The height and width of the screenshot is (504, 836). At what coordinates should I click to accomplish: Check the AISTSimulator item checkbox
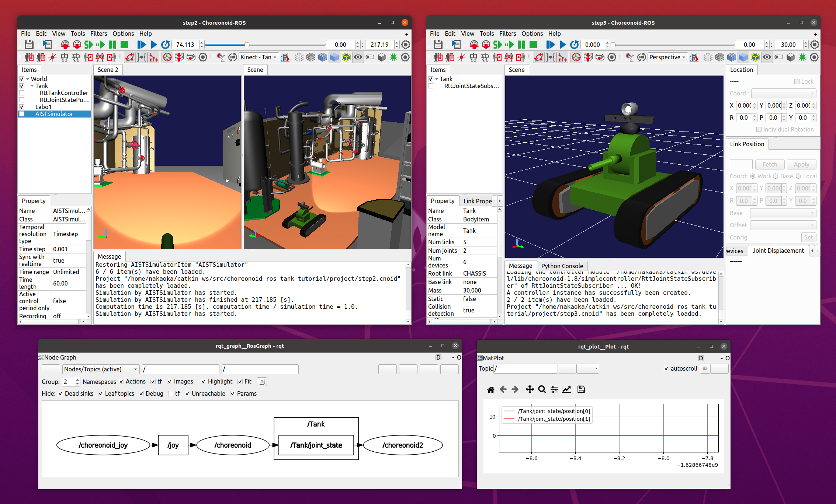tap(22, 114)
